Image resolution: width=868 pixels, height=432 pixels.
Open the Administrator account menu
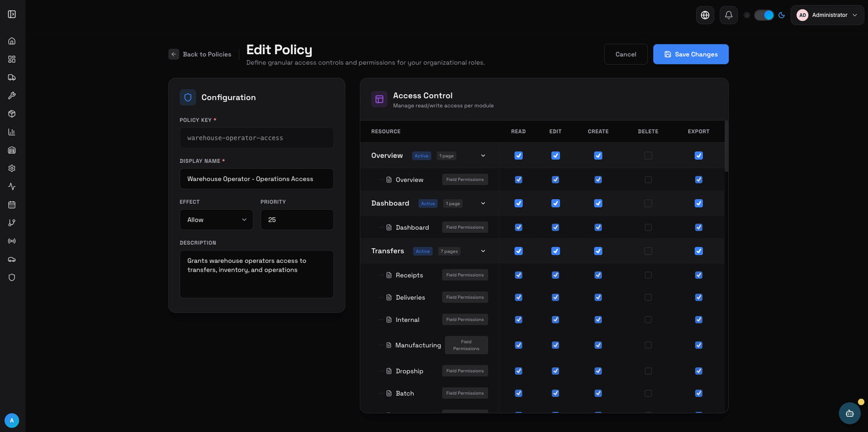(x=827, y=15)
